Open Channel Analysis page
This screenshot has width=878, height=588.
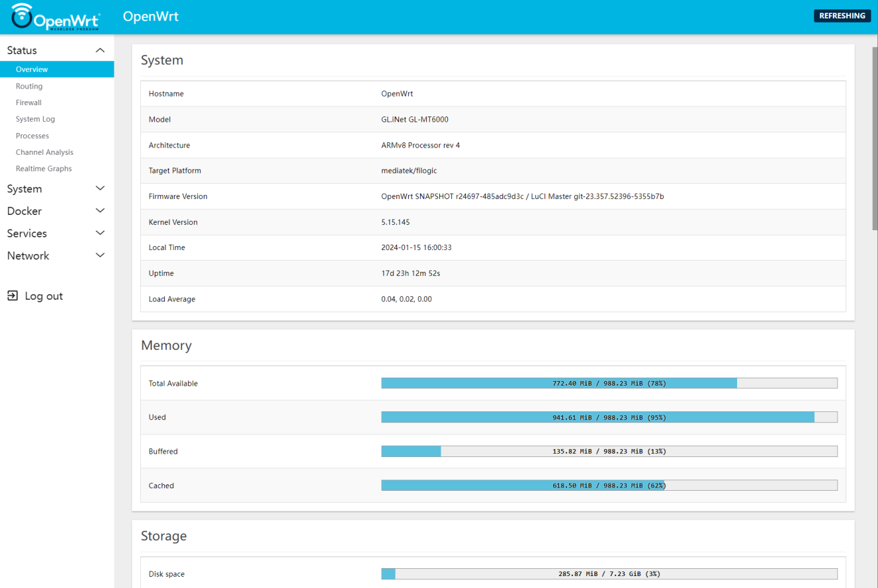44,152
